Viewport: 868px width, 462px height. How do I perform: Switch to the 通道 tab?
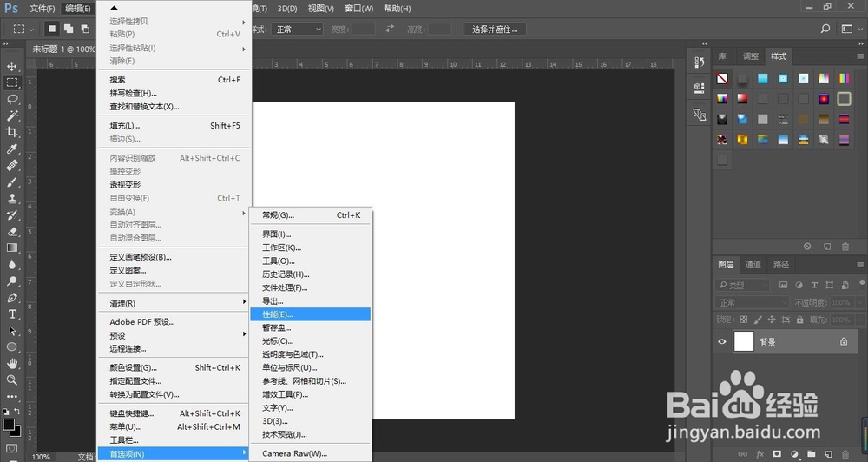point(753,265)
